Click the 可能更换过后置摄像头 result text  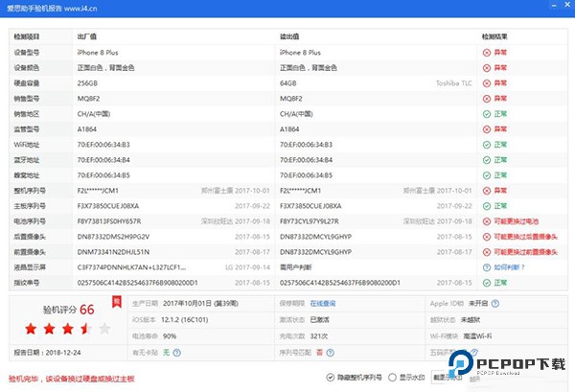coord(525,237)
